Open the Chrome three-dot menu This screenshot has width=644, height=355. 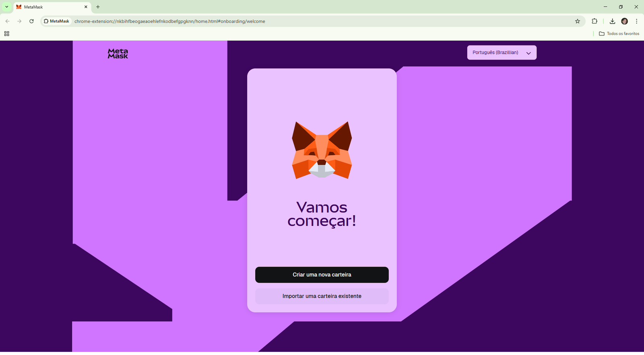pos(636,21)
